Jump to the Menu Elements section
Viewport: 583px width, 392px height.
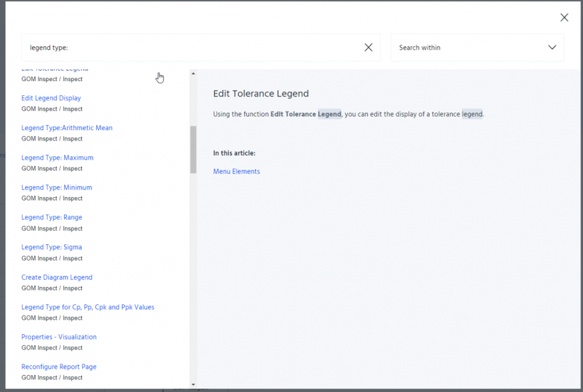(x=236, y=171)
